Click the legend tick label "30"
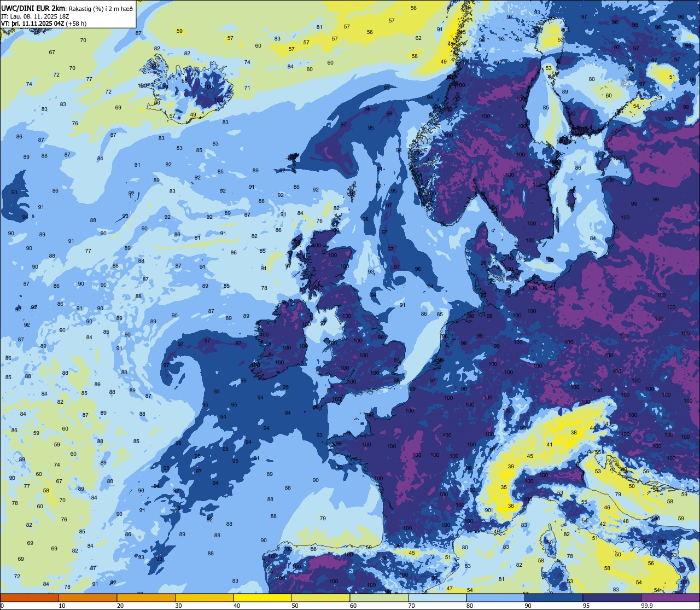 [x=178, y=606]
